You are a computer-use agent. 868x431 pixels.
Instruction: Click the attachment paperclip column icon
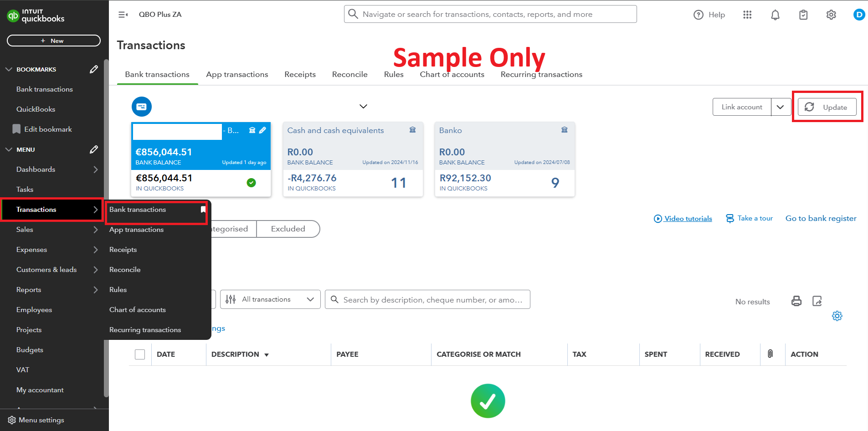click(770, 354)
